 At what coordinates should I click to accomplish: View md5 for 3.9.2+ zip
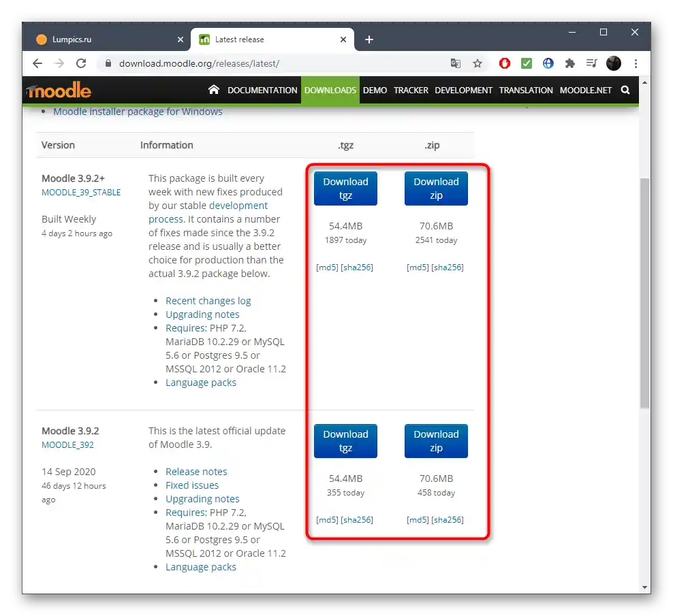(418, 268)
